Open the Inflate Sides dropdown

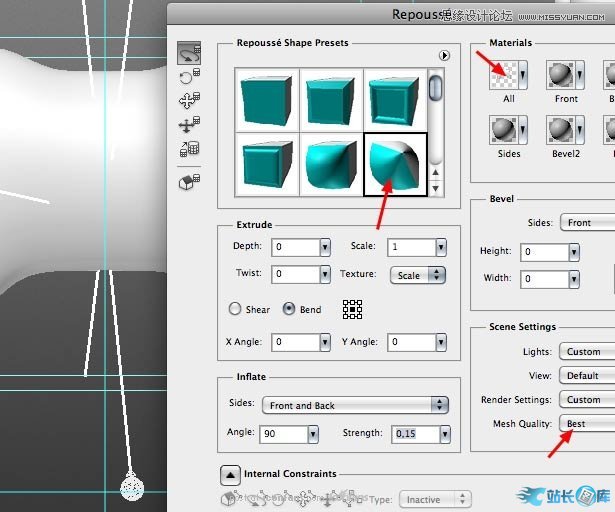[x=354, y=405]
